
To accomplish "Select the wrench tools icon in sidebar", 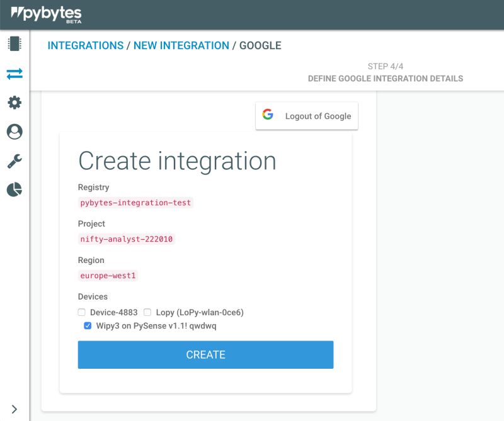I will pos(15,162).
